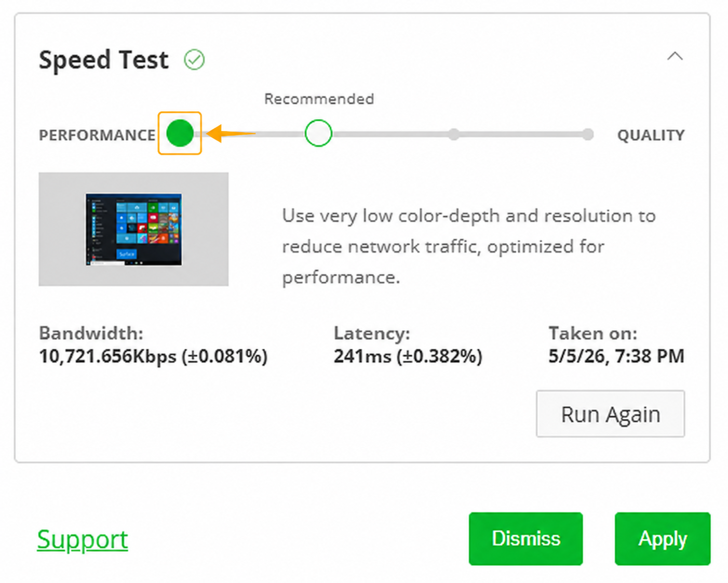Choose the third slider stop toward Quality
Screen dimensions: 728x583
coord(454,135)
